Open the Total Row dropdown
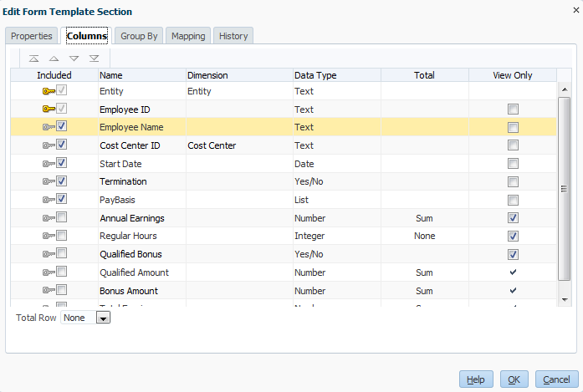This screenshot has width=583, height=392. click(x=103, y=318)
